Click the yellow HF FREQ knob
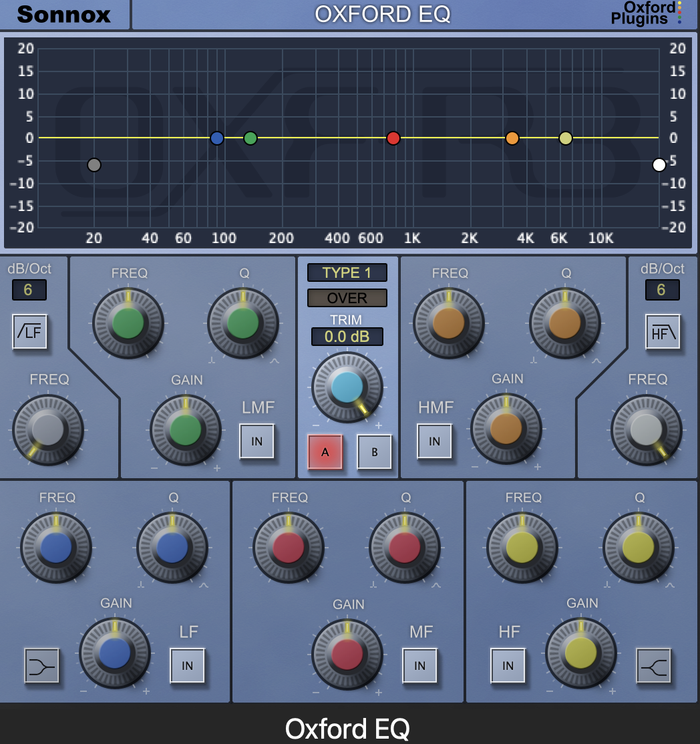This screenshot has width=700, height=744. click(x=522, y=548)
